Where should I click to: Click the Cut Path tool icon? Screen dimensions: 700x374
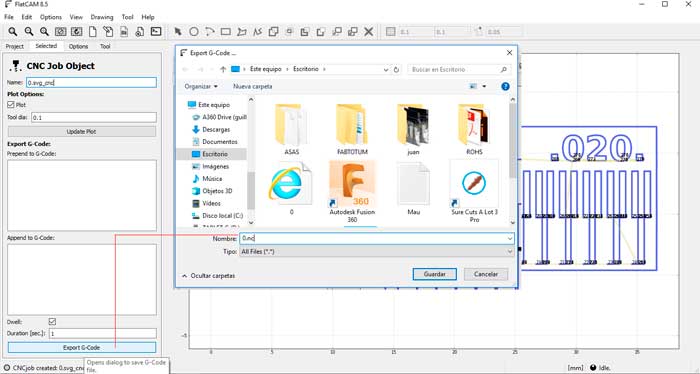(x=321, y=32)
